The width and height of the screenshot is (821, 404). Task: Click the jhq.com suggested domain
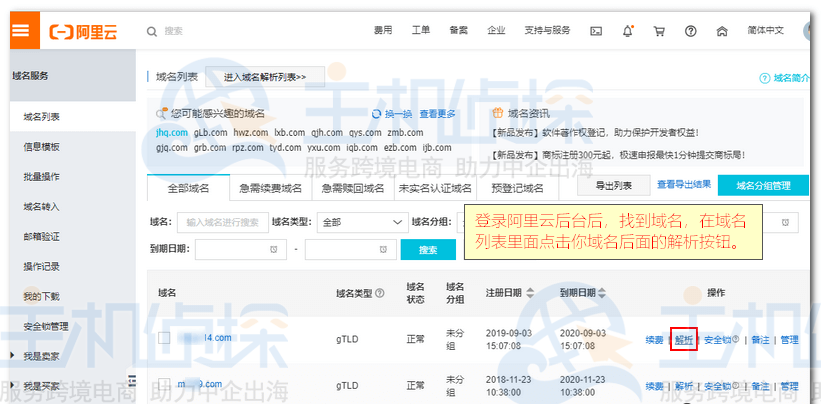[172, 132]
